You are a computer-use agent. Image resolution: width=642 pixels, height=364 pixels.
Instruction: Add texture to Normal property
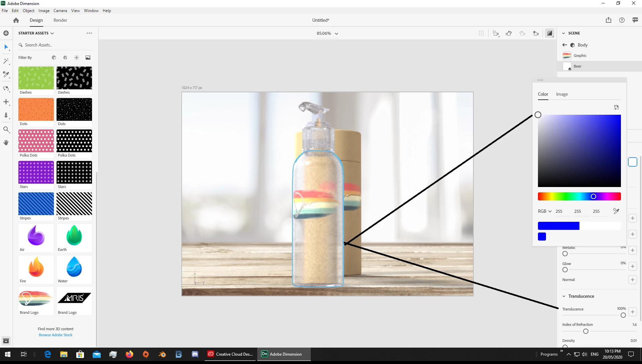[632, 280]
